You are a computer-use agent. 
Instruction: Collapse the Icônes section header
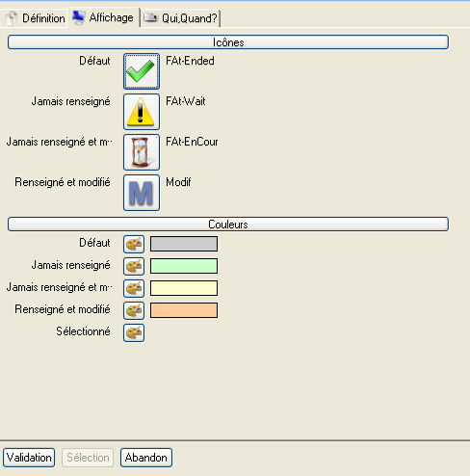pos(228,42)
